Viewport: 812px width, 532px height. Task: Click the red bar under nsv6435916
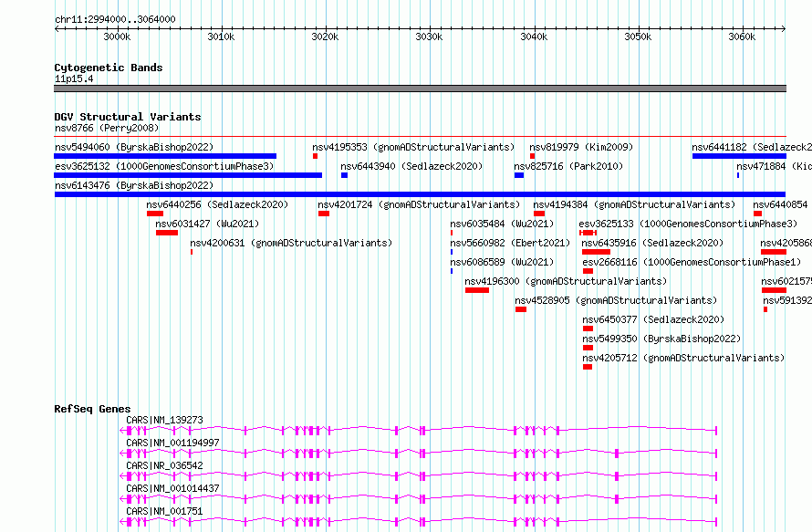click(596, 252)
